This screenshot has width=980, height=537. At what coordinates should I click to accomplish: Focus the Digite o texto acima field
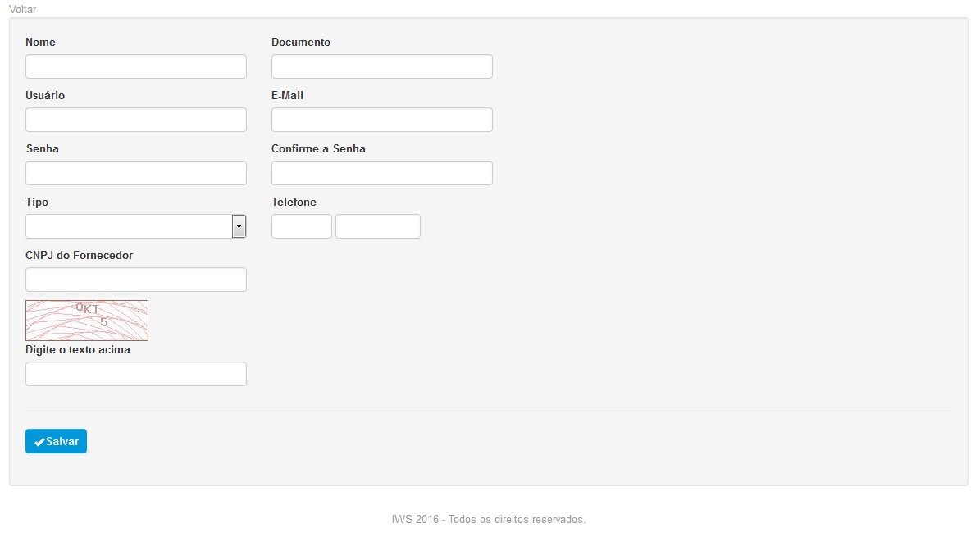[x=135, y=374]
